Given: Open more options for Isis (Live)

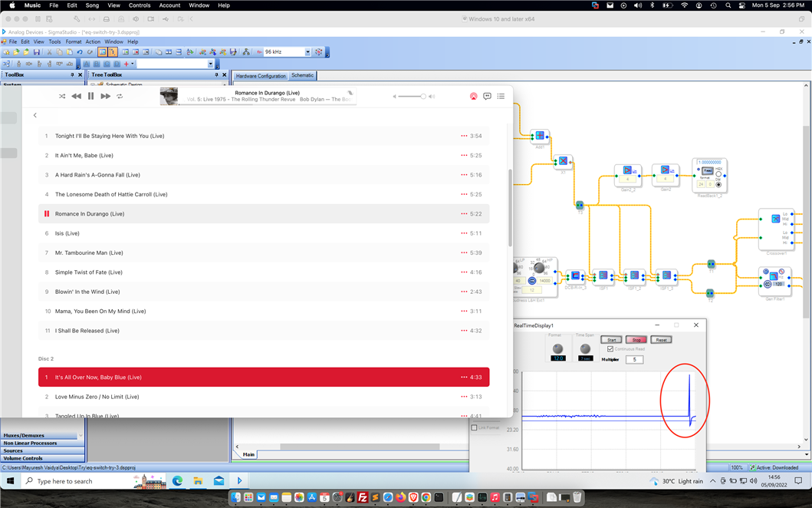Looking at the screenshot, I should tap(464, 233).
